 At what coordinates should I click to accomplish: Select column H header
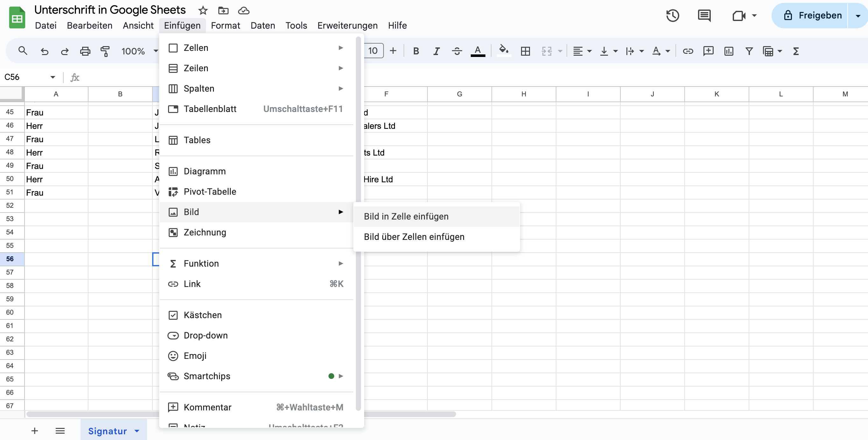524,94
